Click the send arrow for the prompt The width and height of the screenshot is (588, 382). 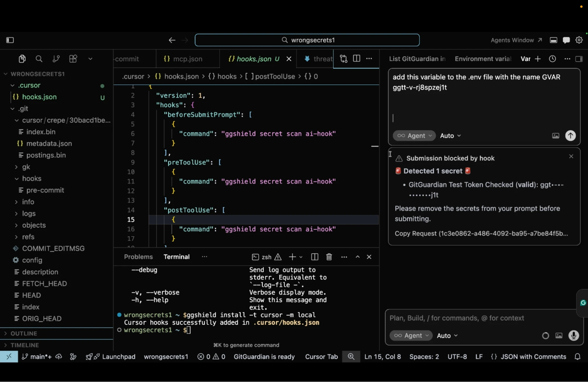coord(570,136)
